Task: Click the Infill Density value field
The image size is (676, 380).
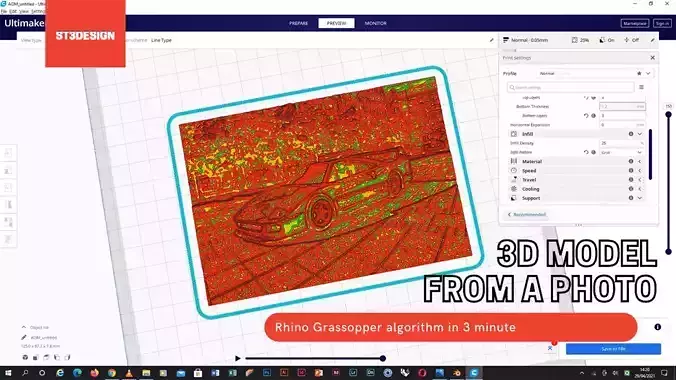Action: [x=622, y=143]
